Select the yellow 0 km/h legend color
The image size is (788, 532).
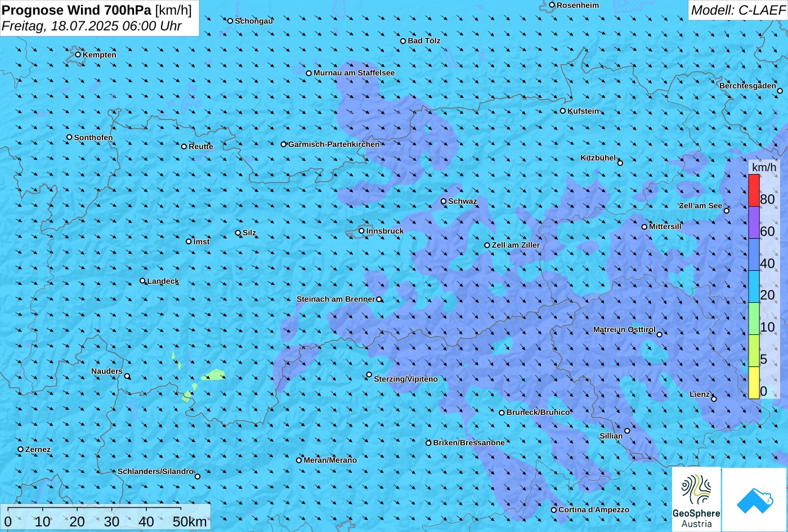coord(754,383)
